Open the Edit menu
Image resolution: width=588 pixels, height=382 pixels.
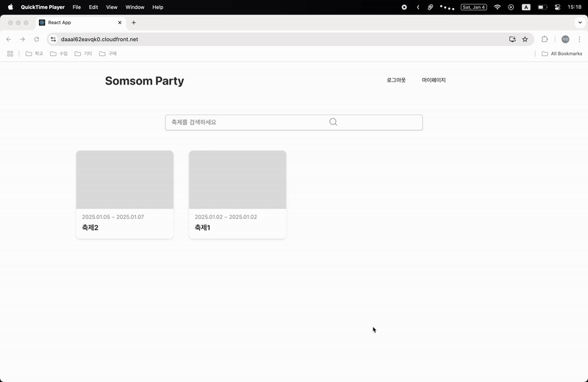click(93, 7)
